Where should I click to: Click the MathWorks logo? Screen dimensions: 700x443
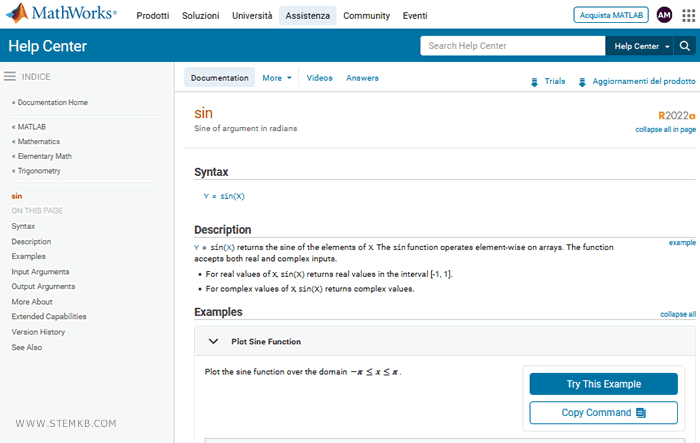click(x=62, y=15)
